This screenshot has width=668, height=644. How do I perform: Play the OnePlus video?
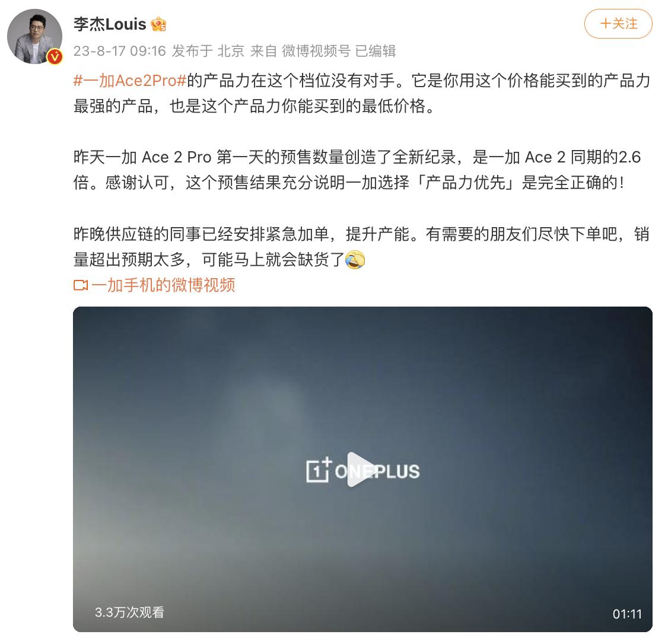[x=362, y=469]
